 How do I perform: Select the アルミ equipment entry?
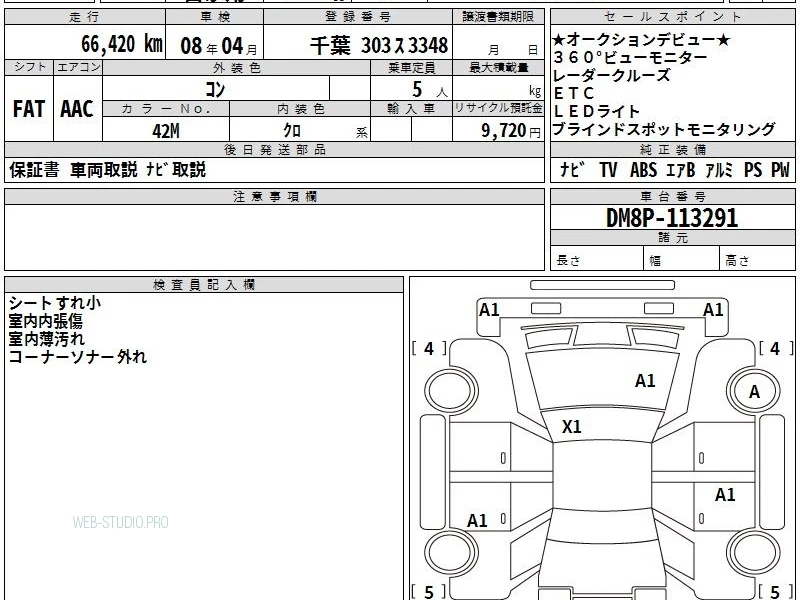719,169
